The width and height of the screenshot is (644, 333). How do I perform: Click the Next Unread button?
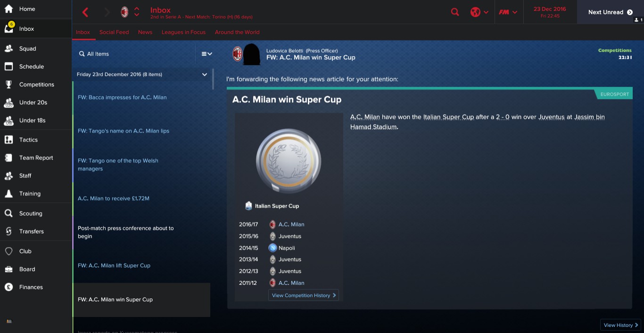pos(610,12)
